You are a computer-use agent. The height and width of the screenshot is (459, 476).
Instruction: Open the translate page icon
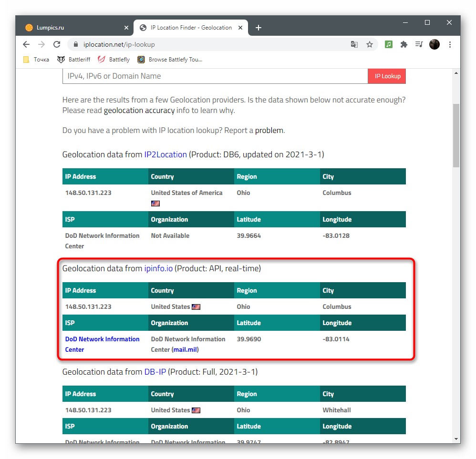pyautogui.click(x=354, y=45)
